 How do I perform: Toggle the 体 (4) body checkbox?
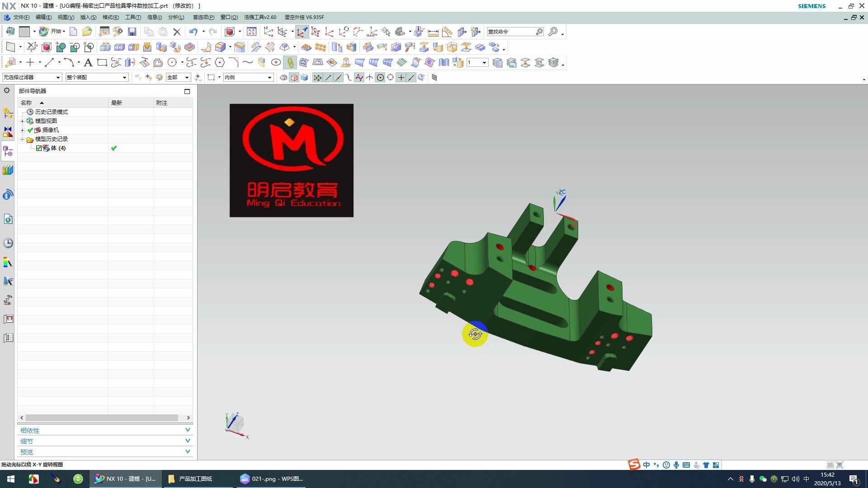[x=39, y=148]
